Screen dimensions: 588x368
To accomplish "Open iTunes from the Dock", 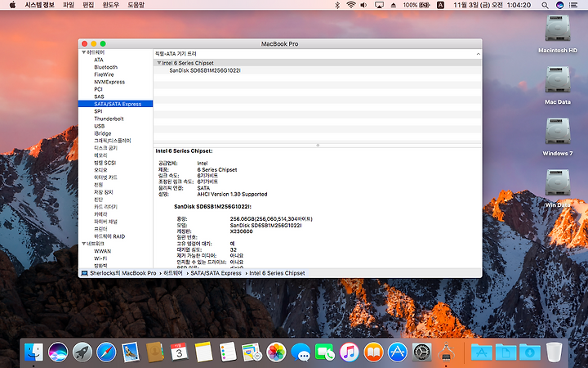I will click(x=350, y=352).
